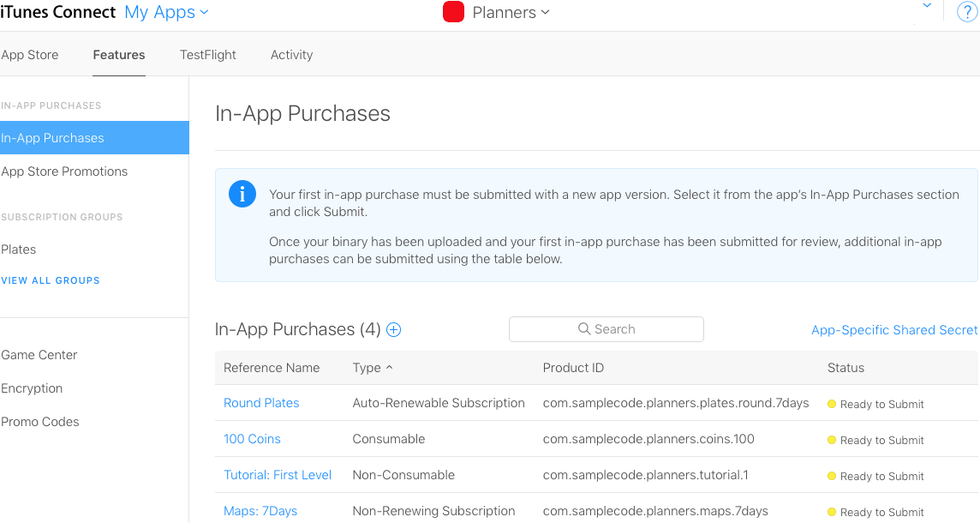980x523 pixels.
Task: Open the 100 Coins purchase
Action: (x=252, y=438)
